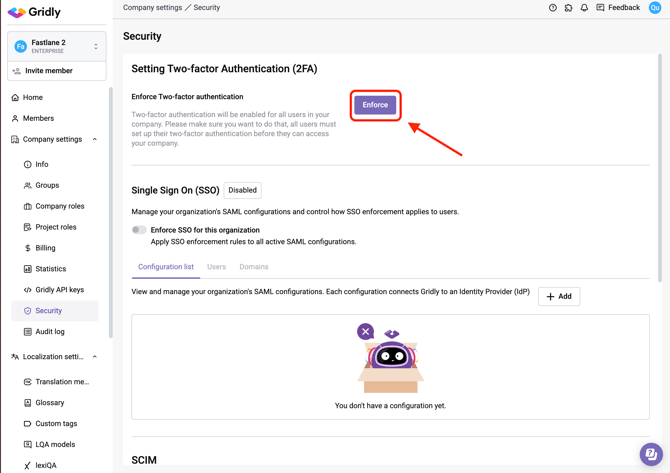Open Gridly API keys page
The width and height of the screenshot is (670, 473).
point(59,290)
